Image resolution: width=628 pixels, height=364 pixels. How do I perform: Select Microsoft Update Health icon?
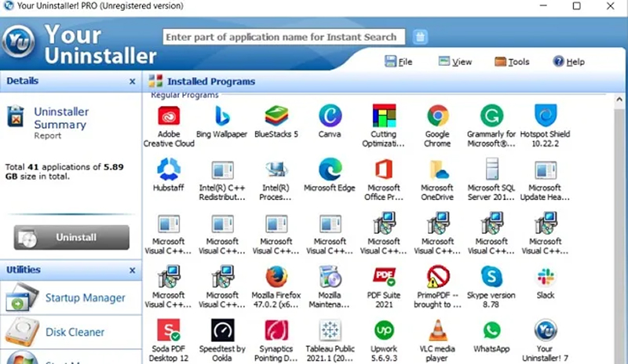(x=546, y=169)
